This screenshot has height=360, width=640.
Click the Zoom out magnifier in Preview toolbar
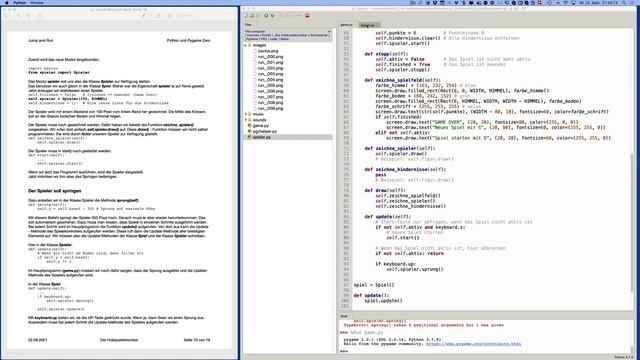18,16
